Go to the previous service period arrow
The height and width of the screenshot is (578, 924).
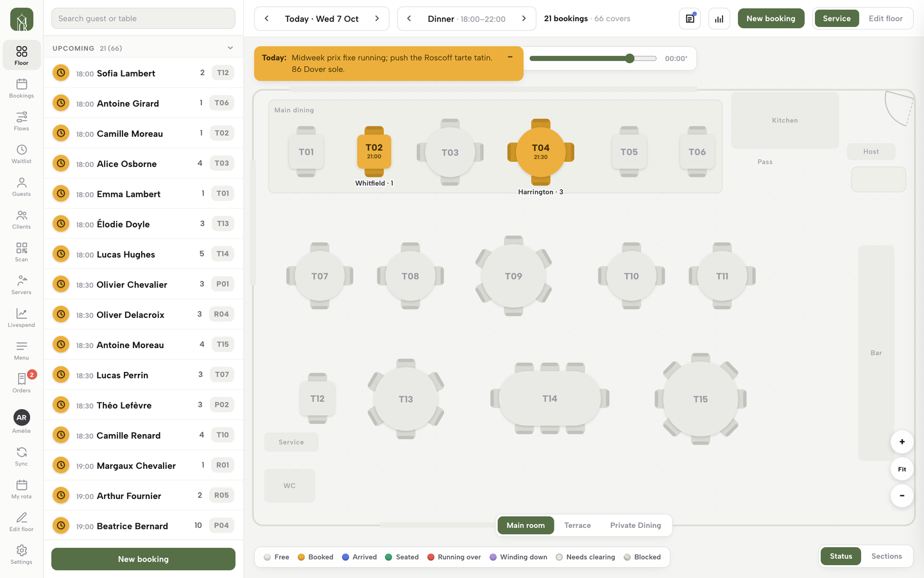[409, 19]
